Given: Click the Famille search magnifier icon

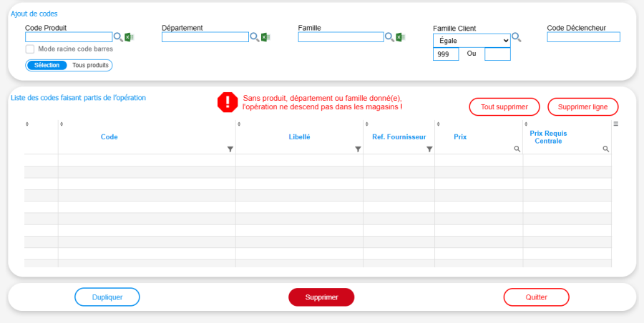Looking at the screenshot, I should point(389,37).
